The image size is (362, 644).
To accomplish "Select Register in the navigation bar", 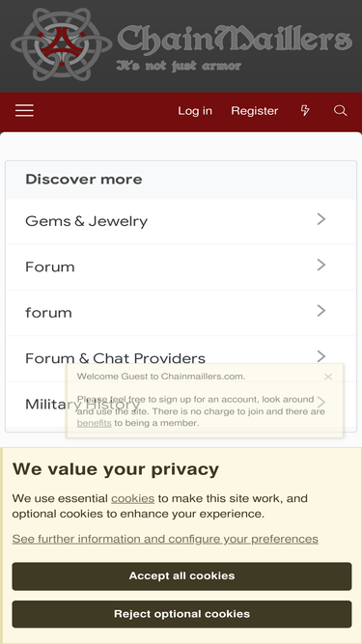I will (255, 111).
